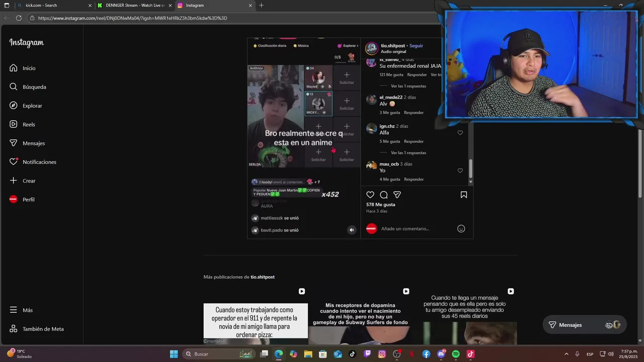Open browser tab actions menu icon
This screenshot has height=362, width=644.
7,6
